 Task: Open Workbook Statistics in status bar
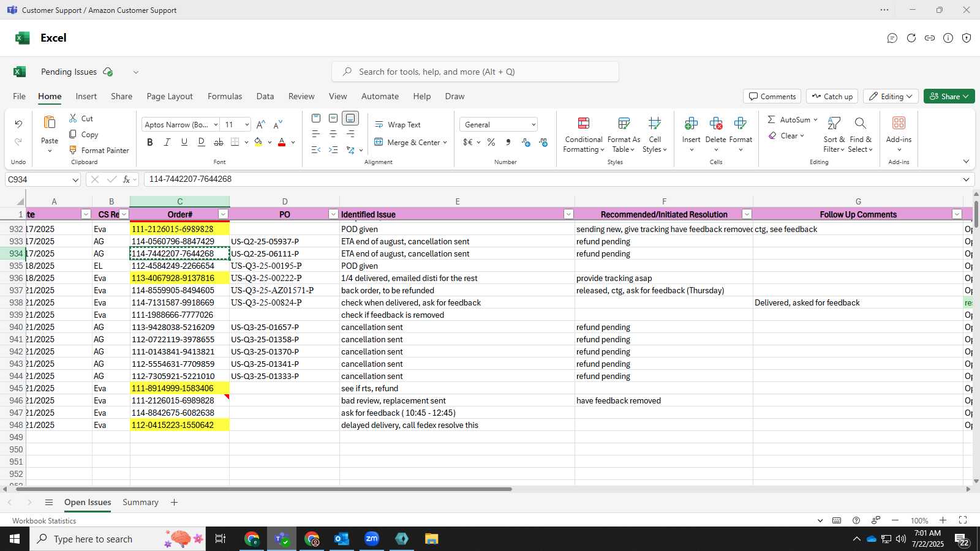[x=44, y=521]
